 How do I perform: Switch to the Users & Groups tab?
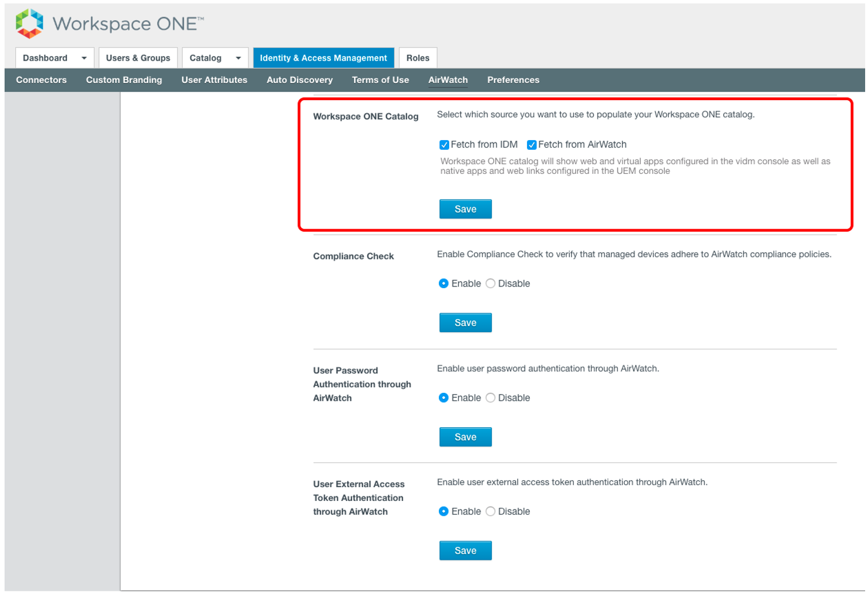tap(137, 58)
